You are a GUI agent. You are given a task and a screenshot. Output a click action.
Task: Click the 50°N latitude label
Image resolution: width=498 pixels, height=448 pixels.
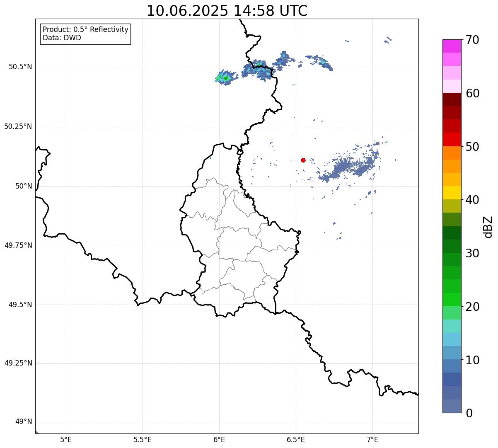pyautogui.click(x=24, y=186)
